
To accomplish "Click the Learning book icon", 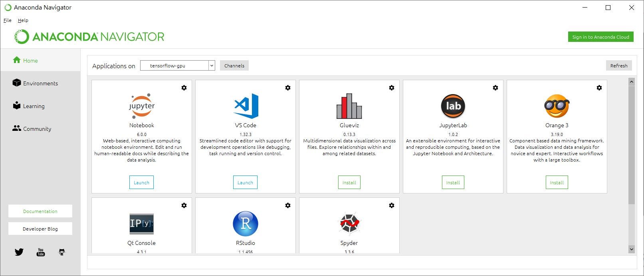I will point(17,105).
